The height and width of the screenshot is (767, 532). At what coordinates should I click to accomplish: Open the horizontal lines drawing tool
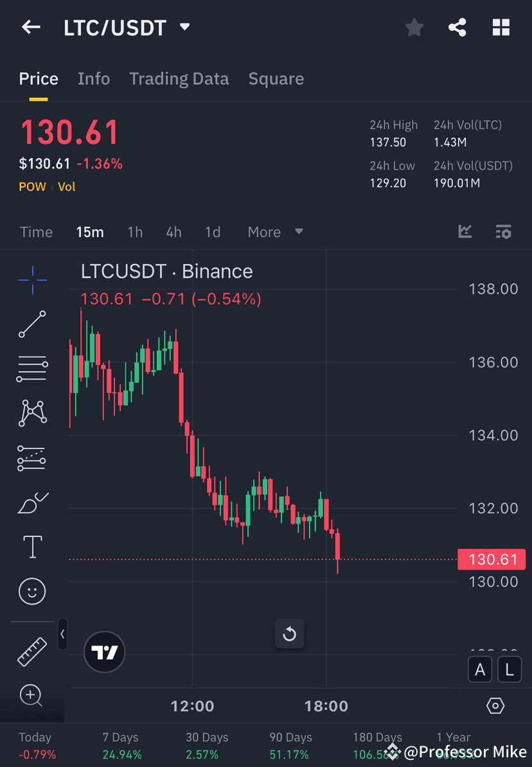pos(32,369)
